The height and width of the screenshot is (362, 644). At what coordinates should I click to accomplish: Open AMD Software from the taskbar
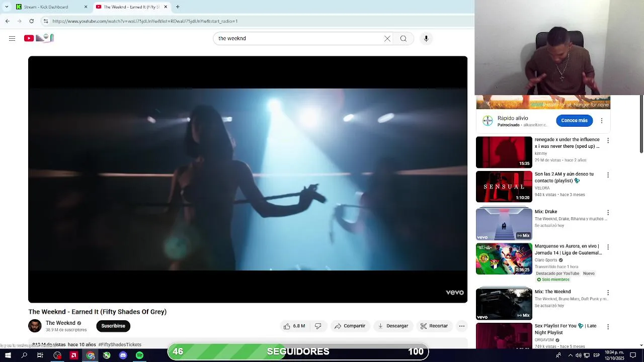click(x=73, y=355)
